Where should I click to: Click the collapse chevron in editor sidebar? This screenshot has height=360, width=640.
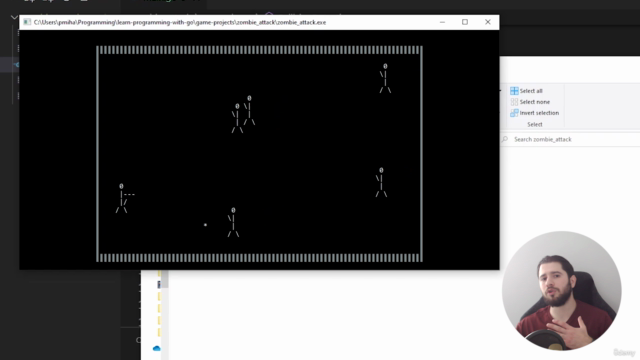click(14, 17)
